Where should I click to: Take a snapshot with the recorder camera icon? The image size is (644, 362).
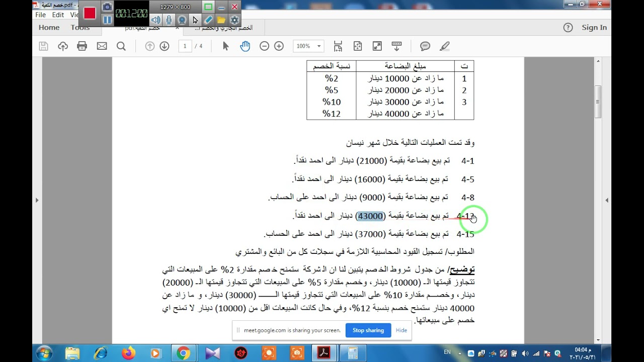point(107,7)
